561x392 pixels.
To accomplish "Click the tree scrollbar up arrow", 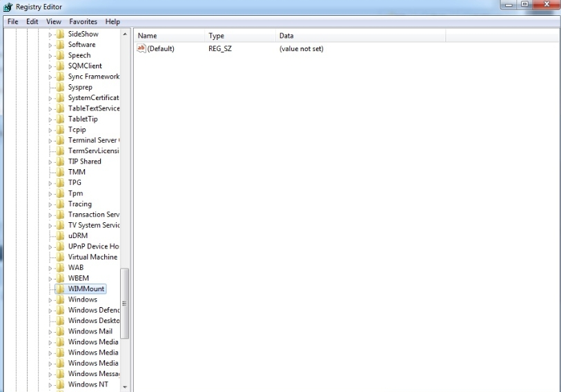I will pos(125,34).
